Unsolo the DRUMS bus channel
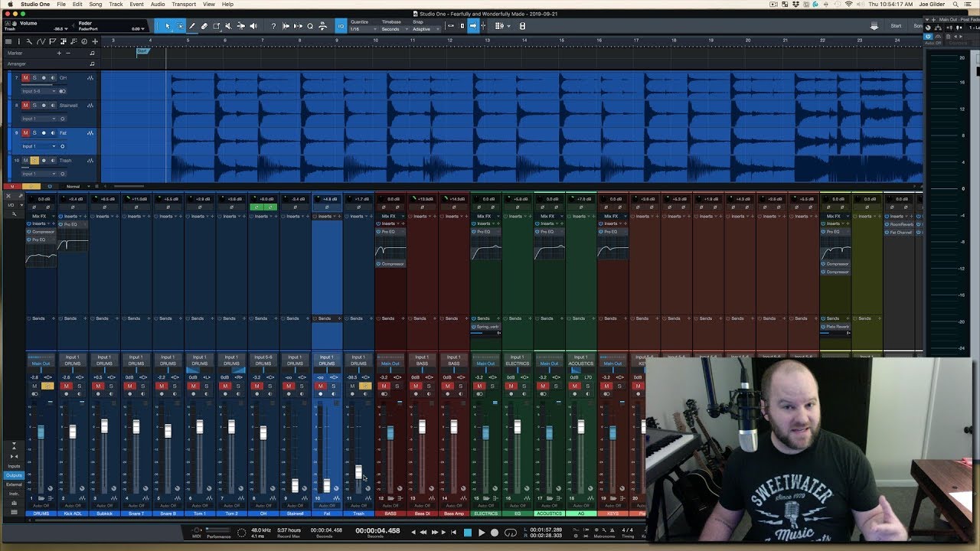This screenshot has height=551, width=980. pos(47,386)
